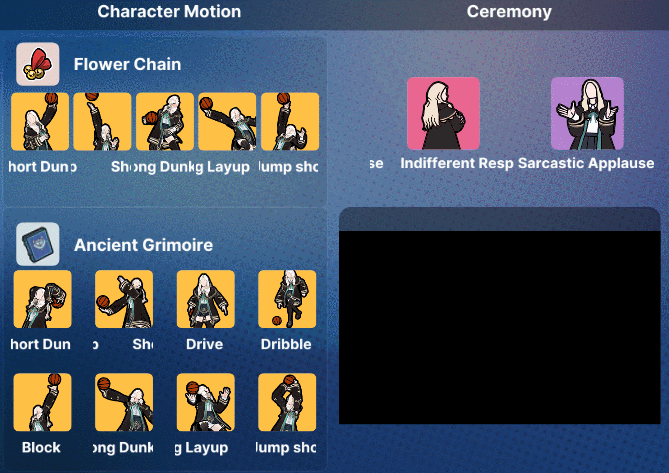Select Flower Chain's first Short Dunk motion

tap(40, 122)
